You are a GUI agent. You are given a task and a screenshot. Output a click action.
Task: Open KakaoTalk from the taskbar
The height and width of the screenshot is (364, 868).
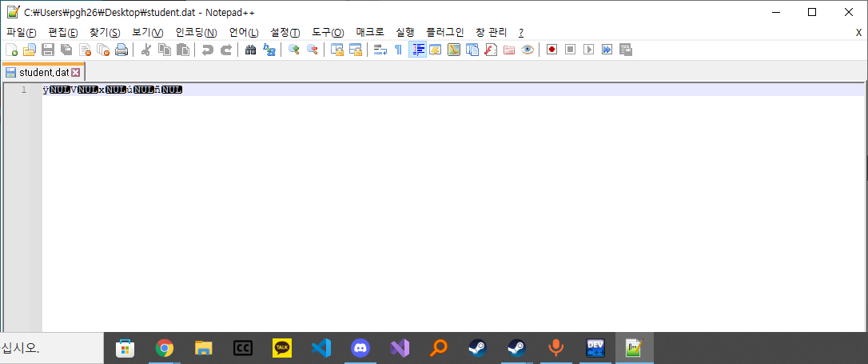pos(282,348)
